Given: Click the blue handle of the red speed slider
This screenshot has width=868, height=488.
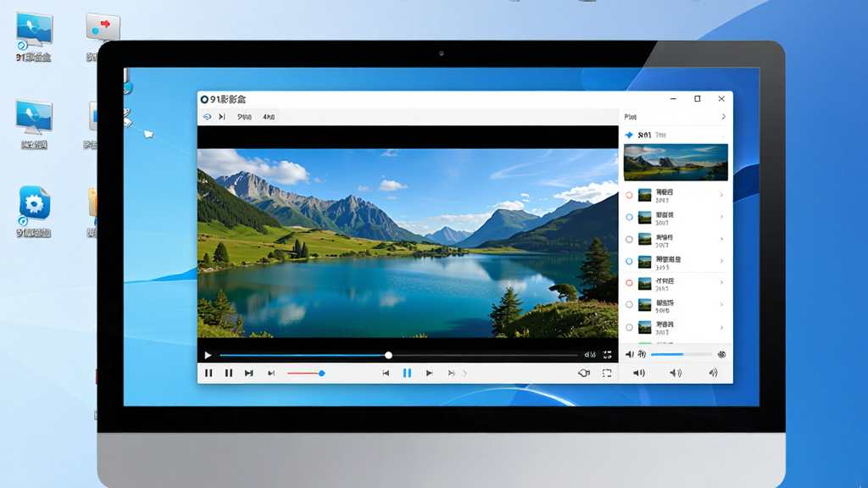Looking at the screenshot, I should tap(321, 374).
